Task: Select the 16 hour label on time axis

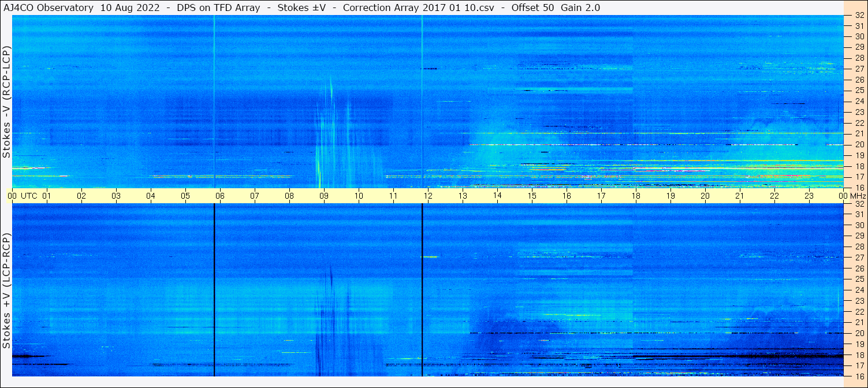Action: click(x=567, y=196)
